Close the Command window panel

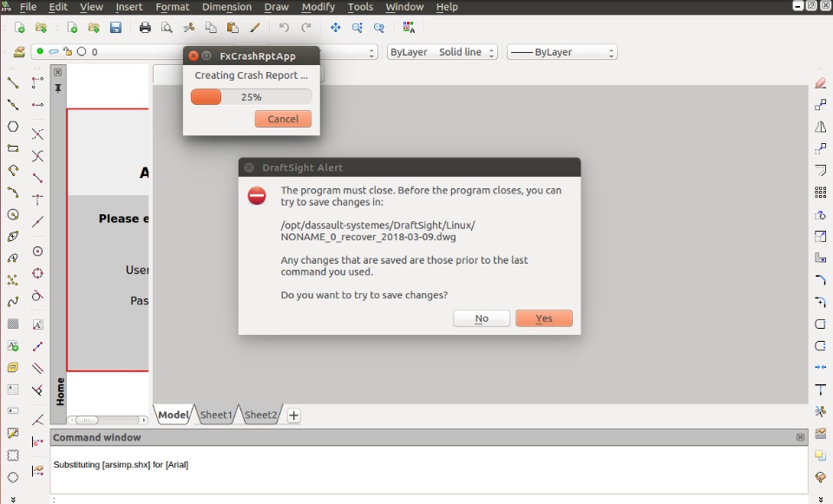[x=800, y=437]
